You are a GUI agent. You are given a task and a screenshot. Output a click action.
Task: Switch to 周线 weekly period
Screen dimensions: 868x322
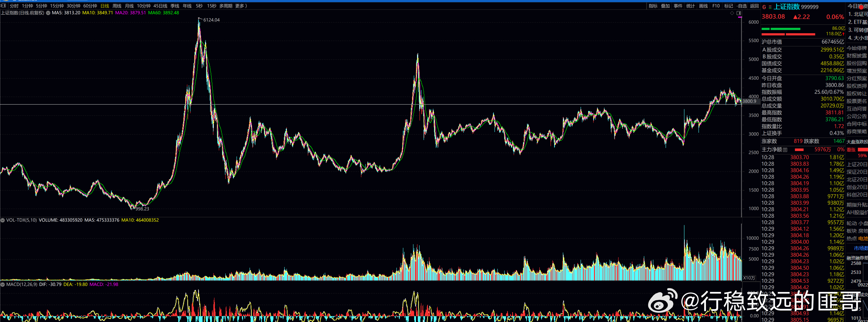116,6
